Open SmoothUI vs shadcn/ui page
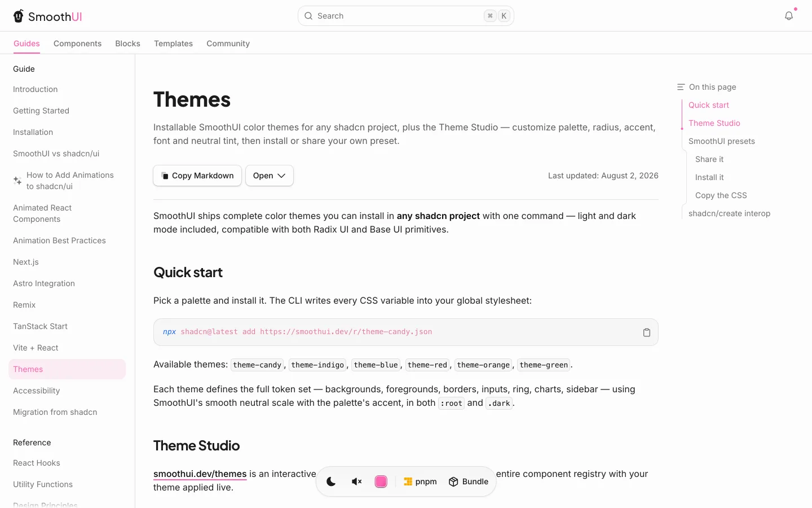812x508 pixels. pyautogui.click(x=67, y=154)
